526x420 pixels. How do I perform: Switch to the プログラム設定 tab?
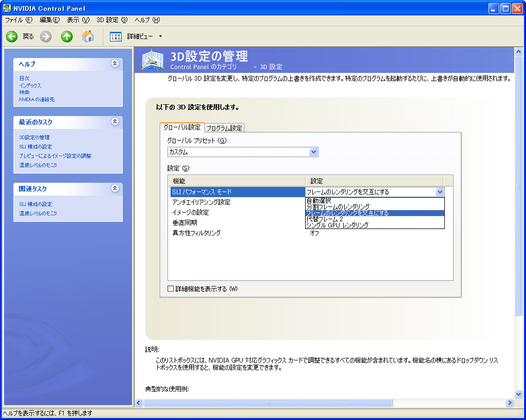224,128
